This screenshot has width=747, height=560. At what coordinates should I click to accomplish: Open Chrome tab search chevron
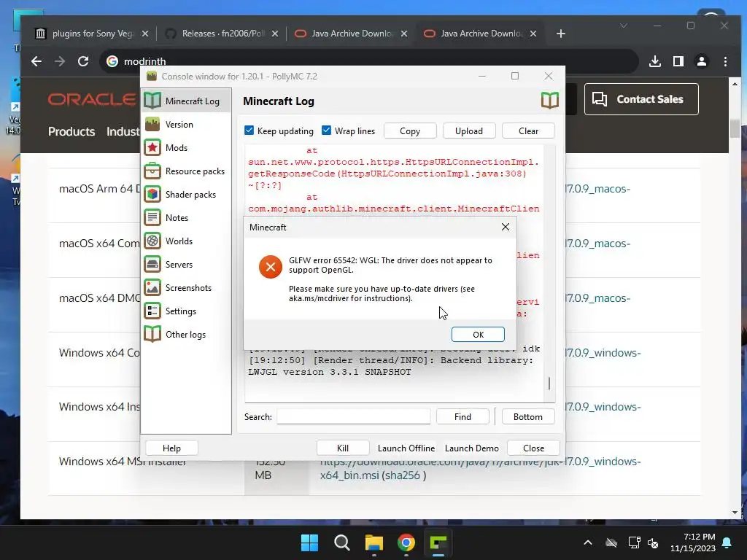[x=624, y=26]
